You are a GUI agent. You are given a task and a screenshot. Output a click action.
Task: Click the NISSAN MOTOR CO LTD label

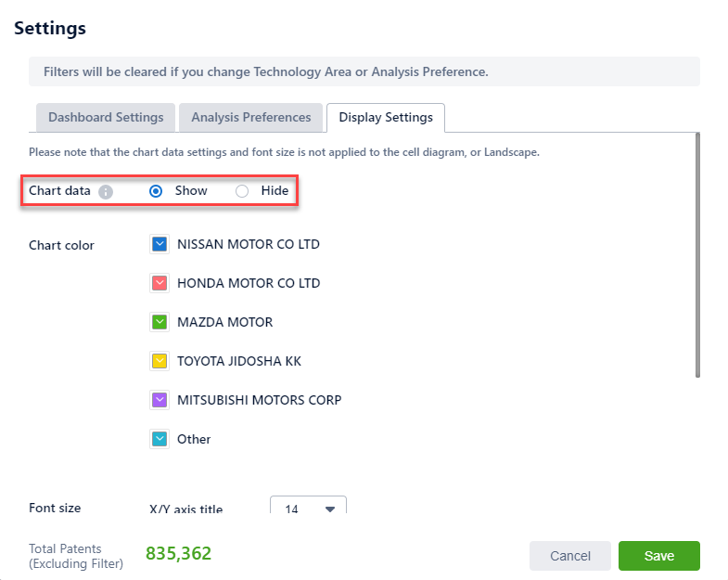[x=248, y=244]
